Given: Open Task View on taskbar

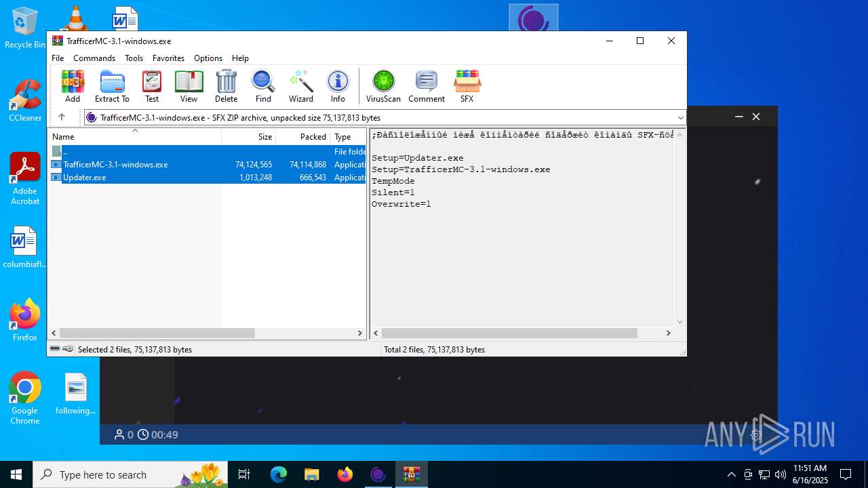Looking at the screenshot, I should [244, 474].
